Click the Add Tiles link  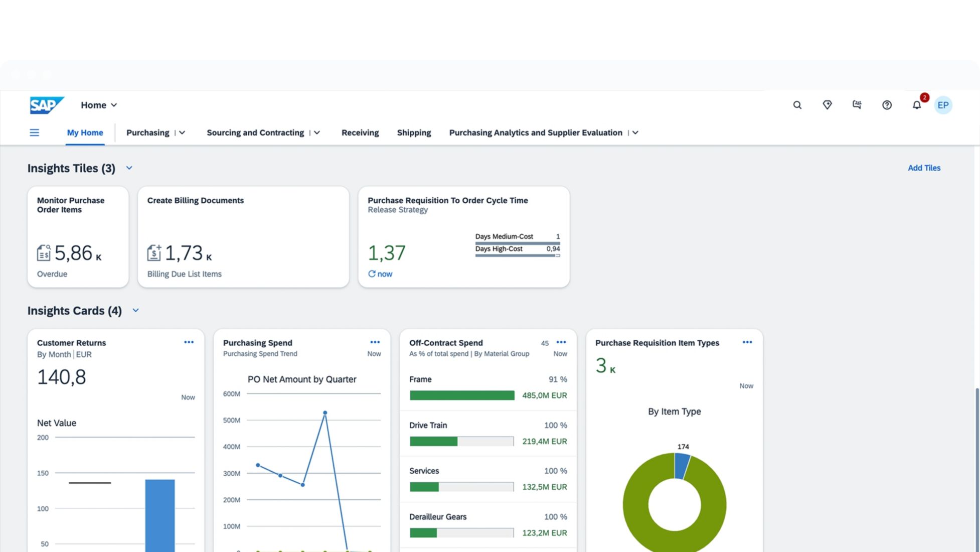pos(924,168)
